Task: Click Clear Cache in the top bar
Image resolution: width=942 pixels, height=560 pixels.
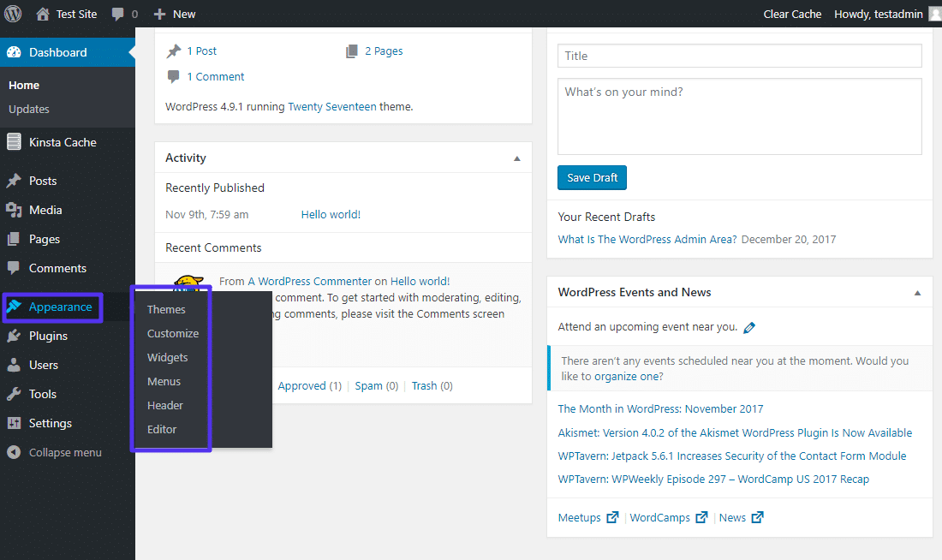Action: [792, 14]
